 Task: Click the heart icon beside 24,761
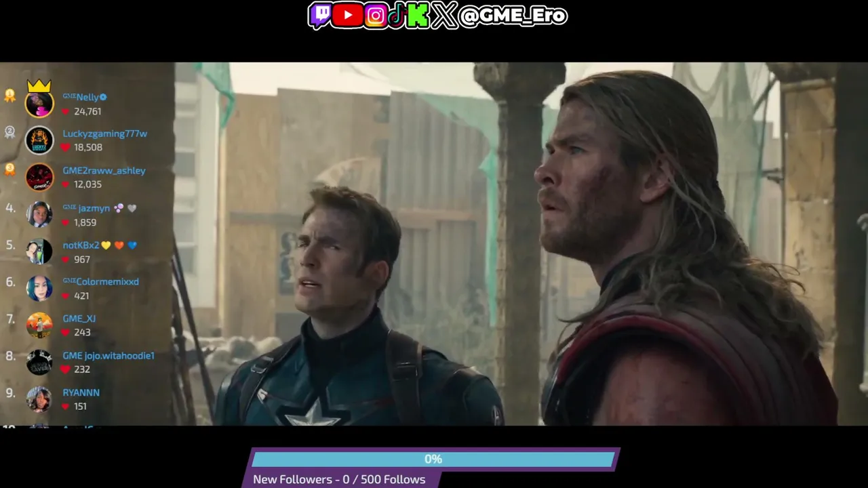tap(66, 112)
